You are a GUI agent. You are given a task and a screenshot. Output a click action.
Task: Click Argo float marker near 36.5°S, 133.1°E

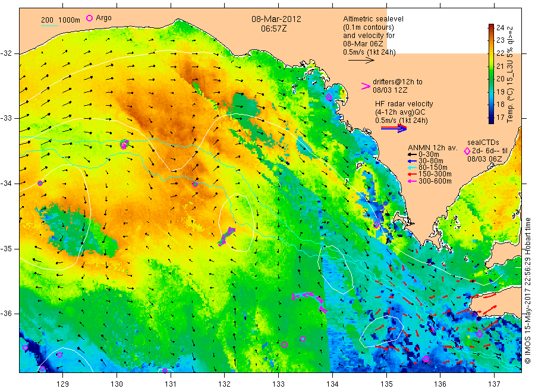(x=284, y=344)
